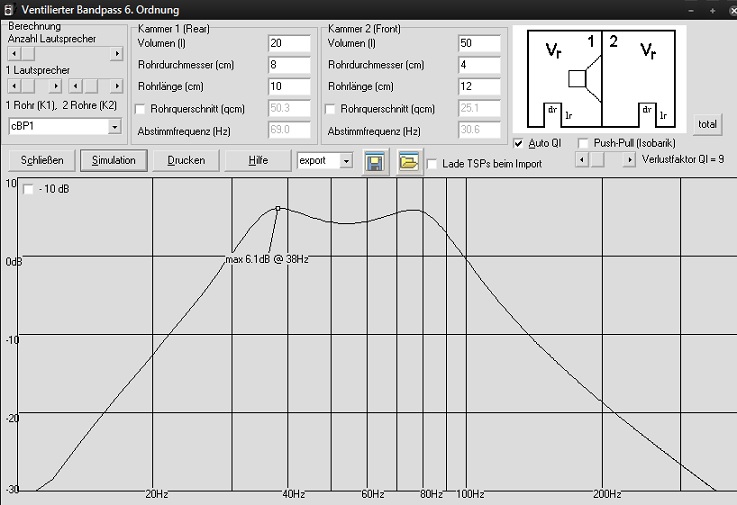Click the Anzahl Lautsprecher slider thumb

(x=28, y=54)
